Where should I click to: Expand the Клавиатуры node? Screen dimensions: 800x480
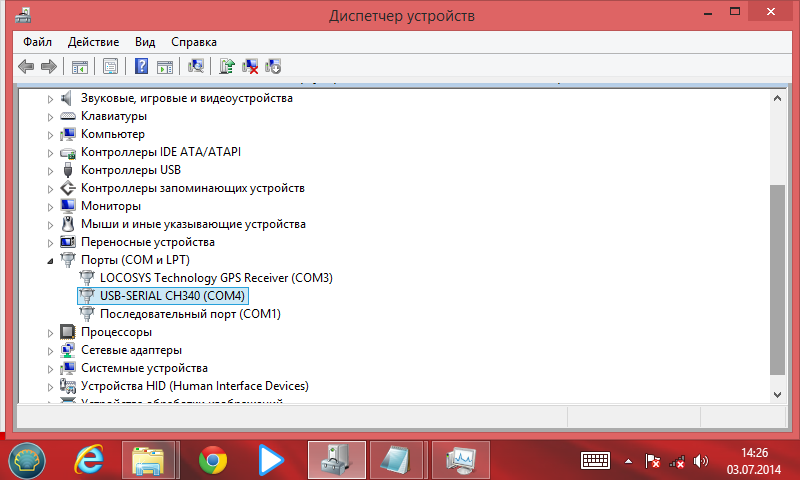click(x=50, y=117)
